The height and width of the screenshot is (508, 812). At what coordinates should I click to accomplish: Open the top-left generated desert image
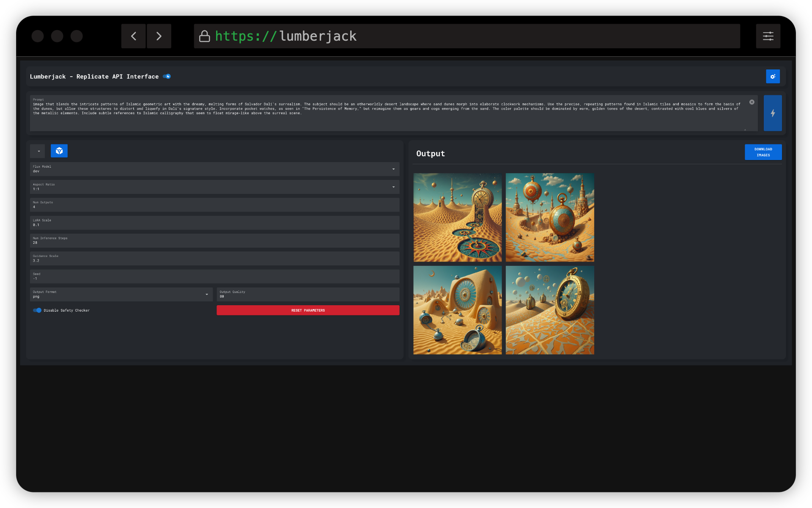[x=457, y=218]
